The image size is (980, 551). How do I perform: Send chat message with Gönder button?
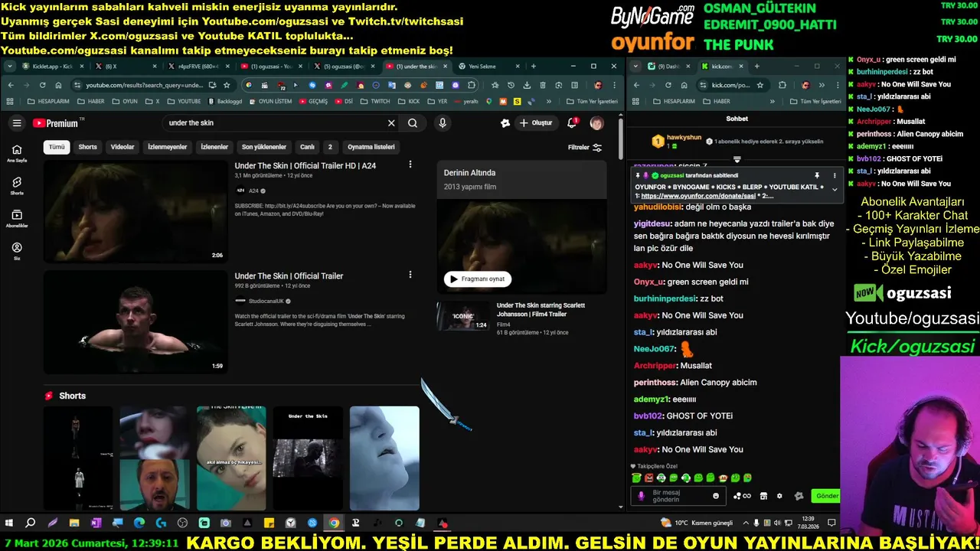pyautogui.click(x=827, y=496)
